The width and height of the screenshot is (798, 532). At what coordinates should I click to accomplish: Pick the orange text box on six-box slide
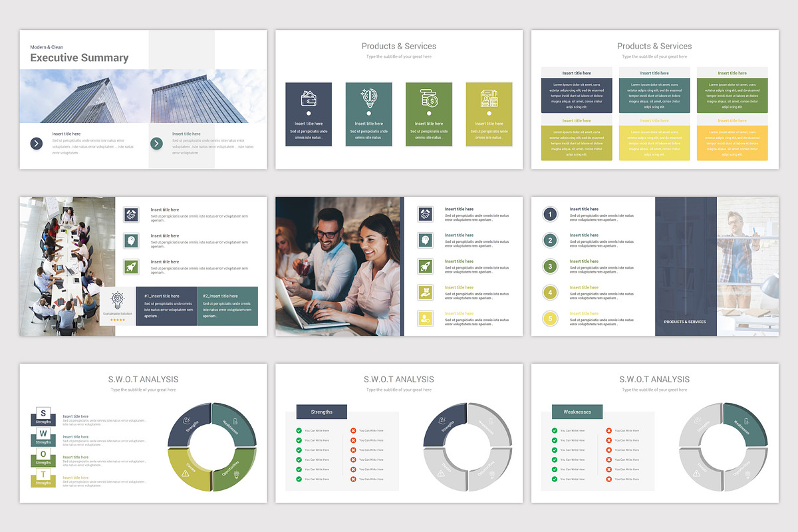[x=732, y=142]
